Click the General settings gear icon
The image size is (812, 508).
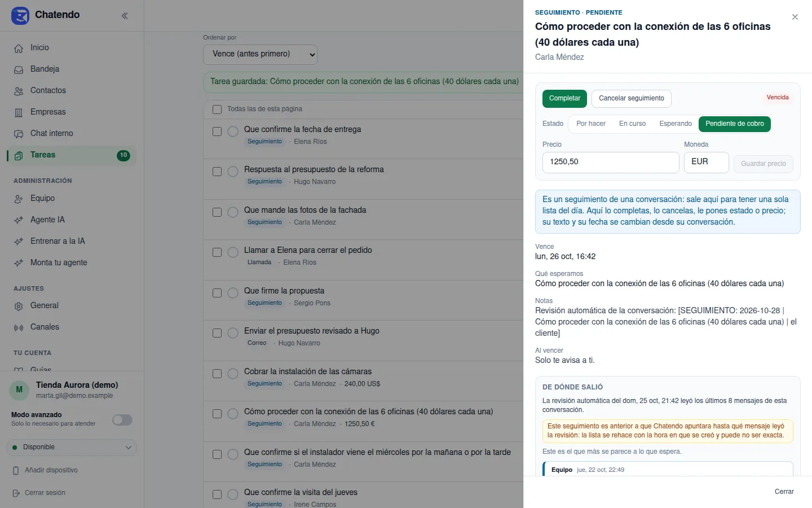click(x=19, y=306)
